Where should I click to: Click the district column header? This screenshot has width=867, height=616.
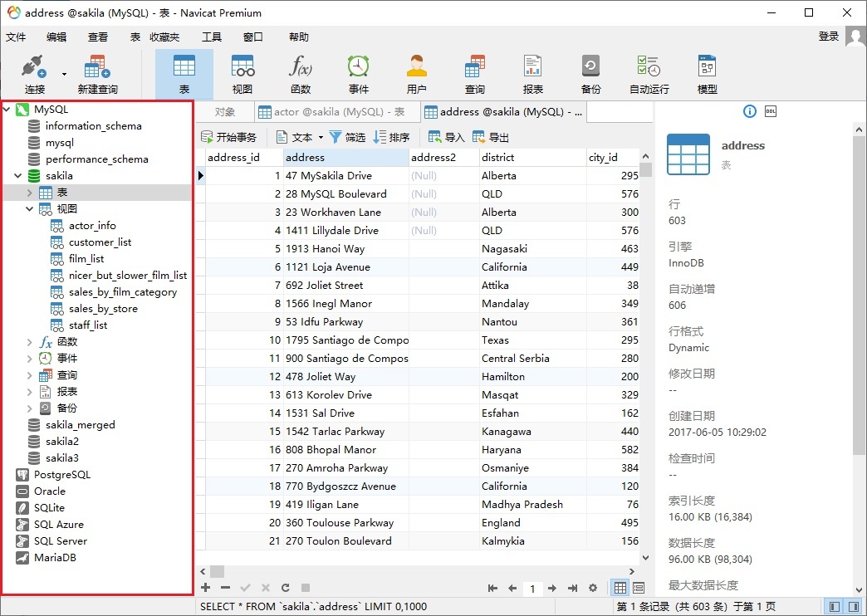pos(532,158)
